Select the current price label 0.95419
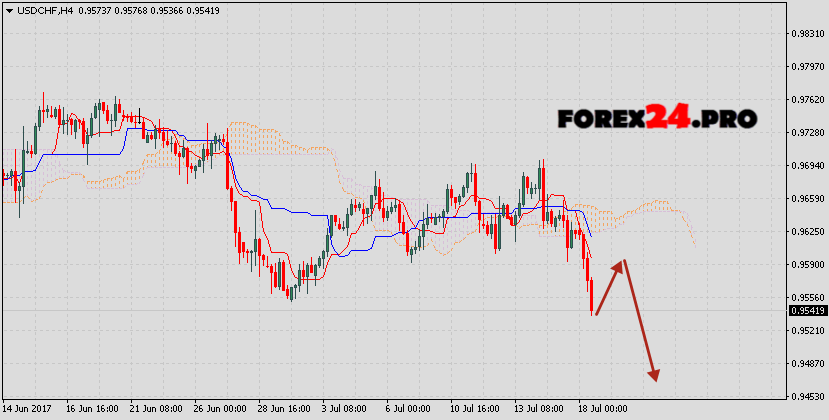The height and width of the screenshot is (420, 829). pos(806,311)
